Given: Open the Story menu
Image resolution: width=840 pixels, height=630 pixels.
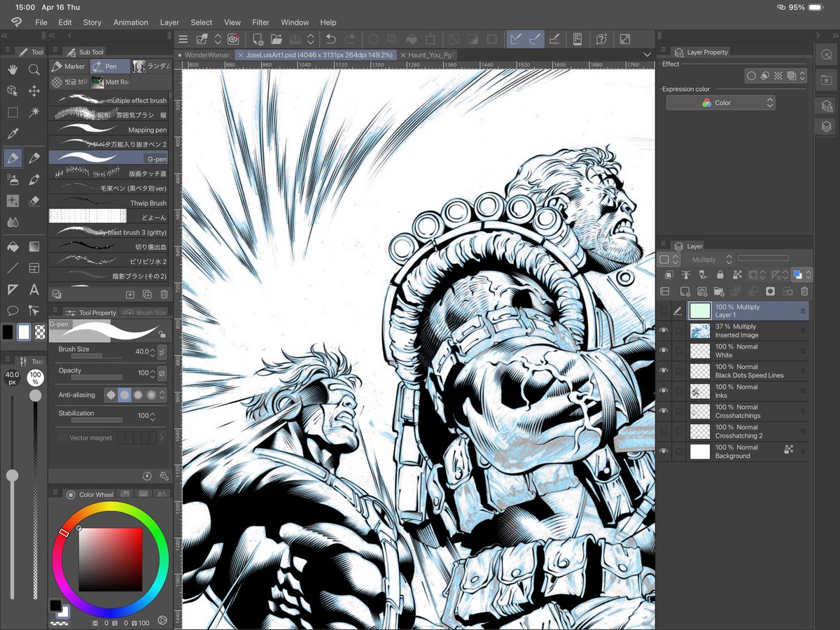Looking at the screenshot, I should click(x=92, y=22).
